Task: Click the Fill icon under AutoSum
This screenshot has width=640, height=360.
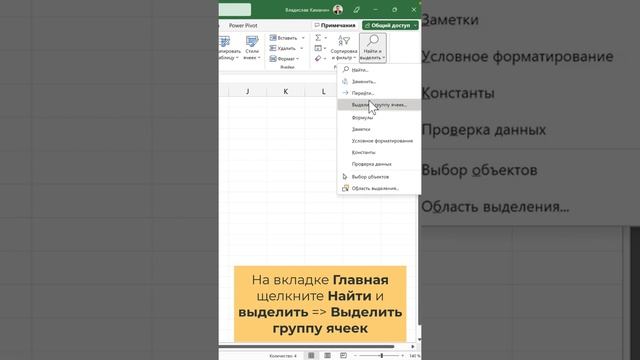Action: point(318,48)
